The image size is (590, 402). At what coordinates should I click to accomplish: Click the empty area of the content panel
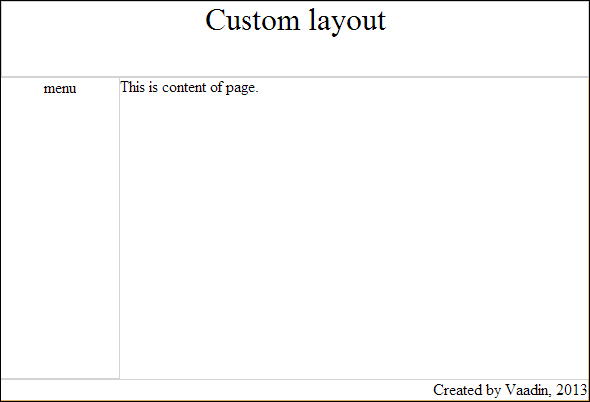354,237
